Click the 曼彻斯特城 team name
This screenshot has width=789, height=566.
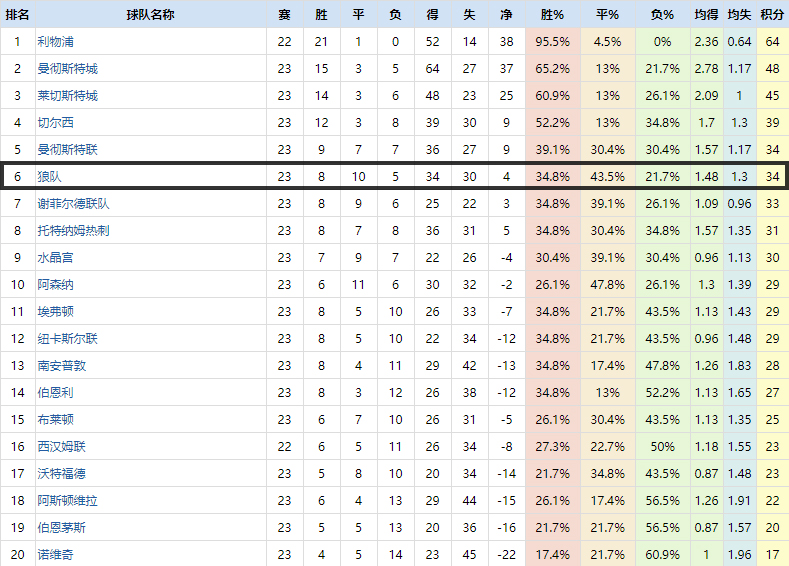click(67, 69)
